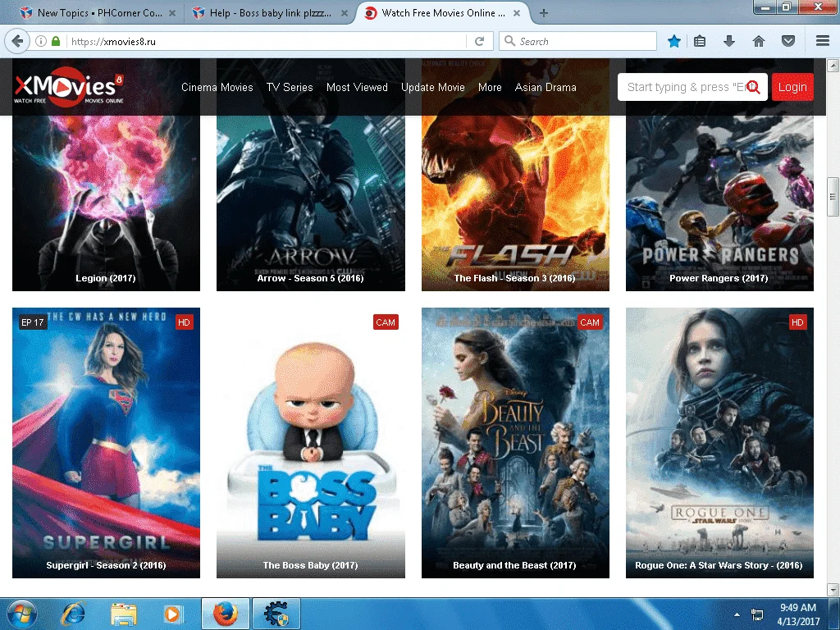The width and height of the screenshot is (840, 630).
Task: Select the Watch Free Movies Online tab
Action: (x=443, y=13)
